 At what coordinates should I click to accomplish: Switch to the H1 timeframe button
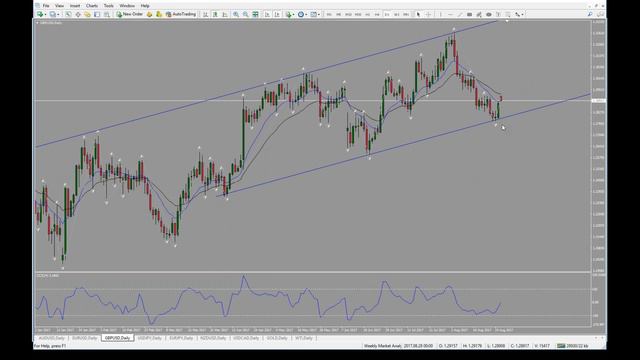click(367, 14)
